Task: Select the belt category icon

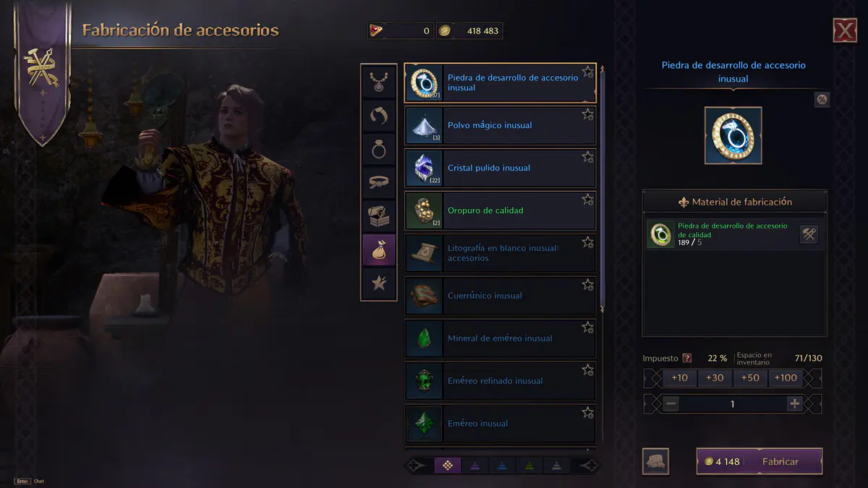Action: pyautogui.click(x=379, y=183)
